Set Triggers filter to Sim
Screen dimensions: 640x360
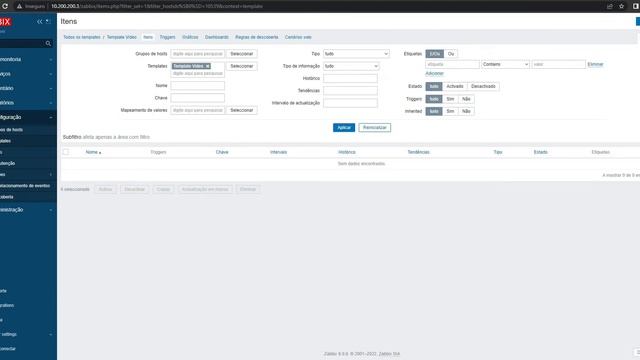point(450,99)
